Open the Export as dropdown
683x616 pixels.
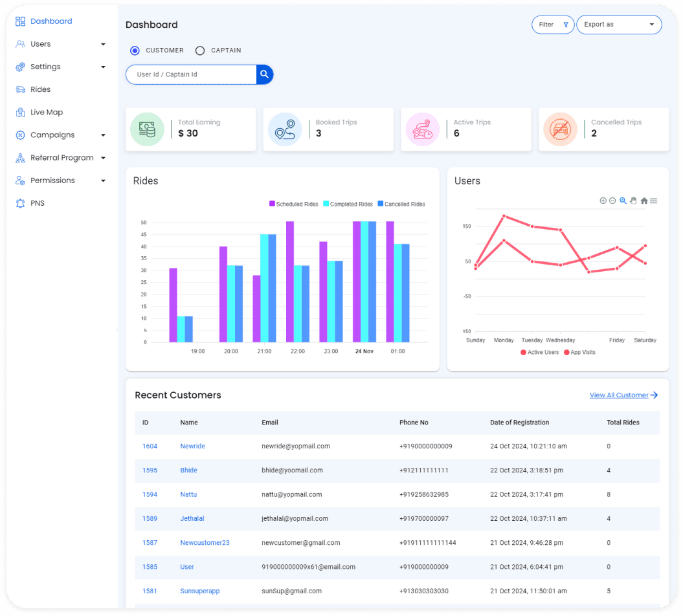pyautogui.click(x=618, y=25)
